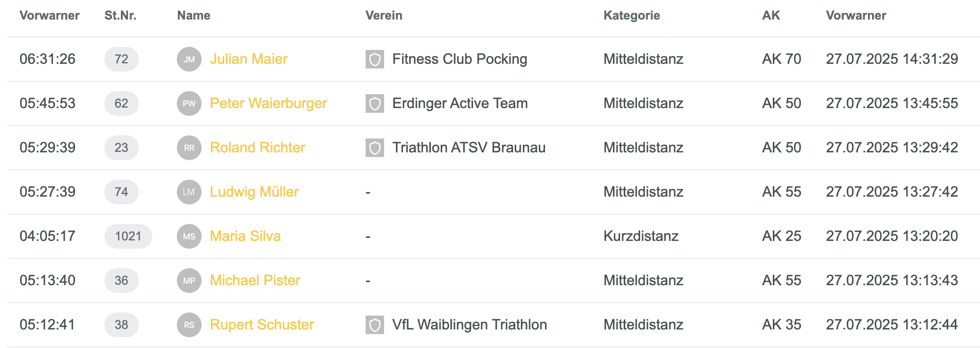Open Rupert Schuster's name link

262,325
